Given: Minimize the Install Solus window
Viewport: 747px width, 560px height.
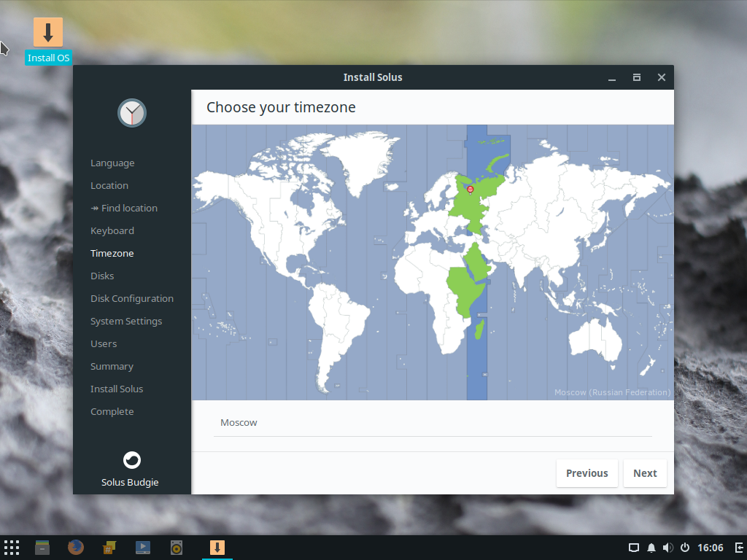Looking at the screenshot, I should point(612,77).
